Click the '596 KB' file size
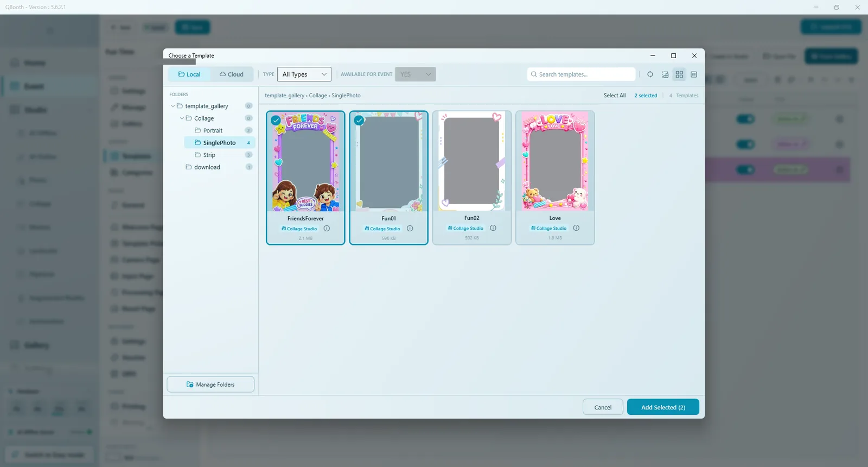The image size is (868, 467). click(x=389, y=238)
